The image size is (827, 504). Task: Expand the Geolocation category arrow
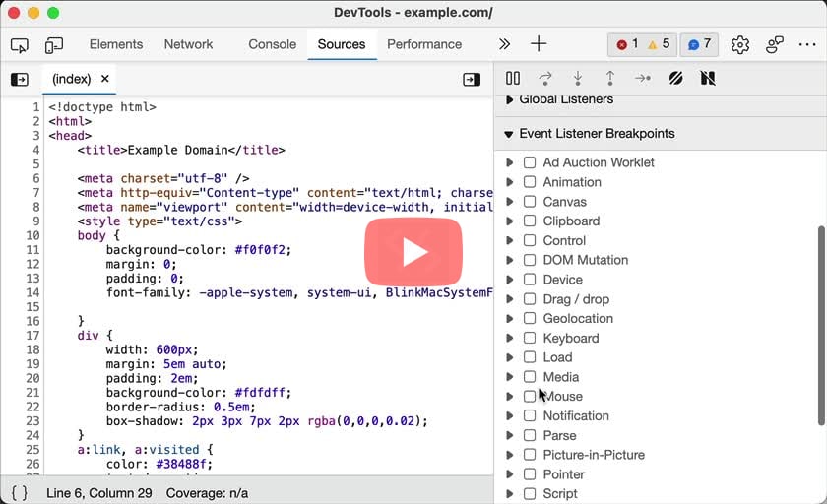point(510,318)
